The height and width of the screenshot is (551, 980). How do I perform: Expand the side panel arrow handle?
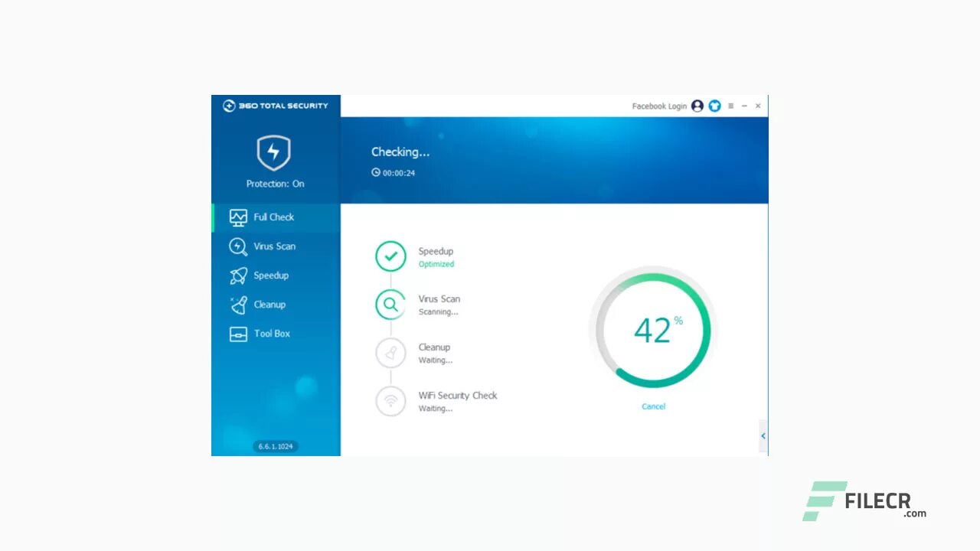tap(763, 436)
